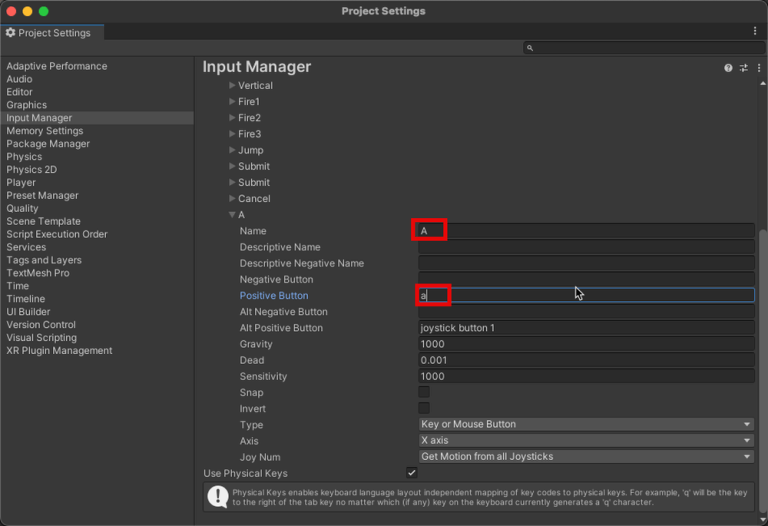Viewport: 768px width, 526px height.
Task: Enable the Invert checkbox
Action: pyautogui.click(x=424, y=408)
